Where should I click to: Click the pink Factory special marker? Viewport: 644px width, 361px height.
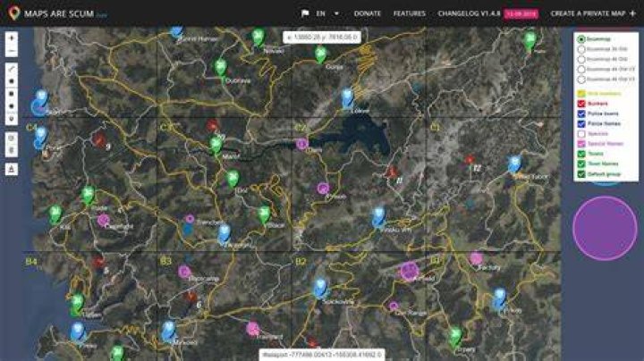tap(476, 258)
